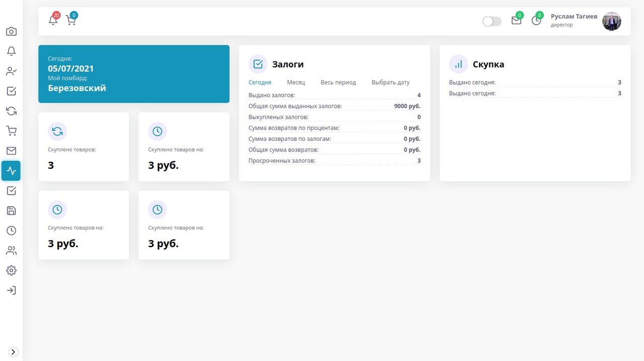Click the директор role text

point(561,25)
